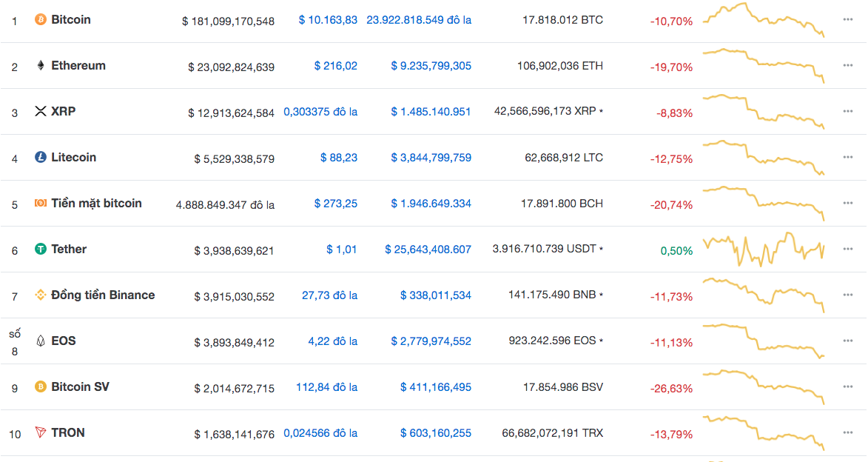Click the TRON red logo icon
Screen dimensions: 868x462
tap(41, 433)
